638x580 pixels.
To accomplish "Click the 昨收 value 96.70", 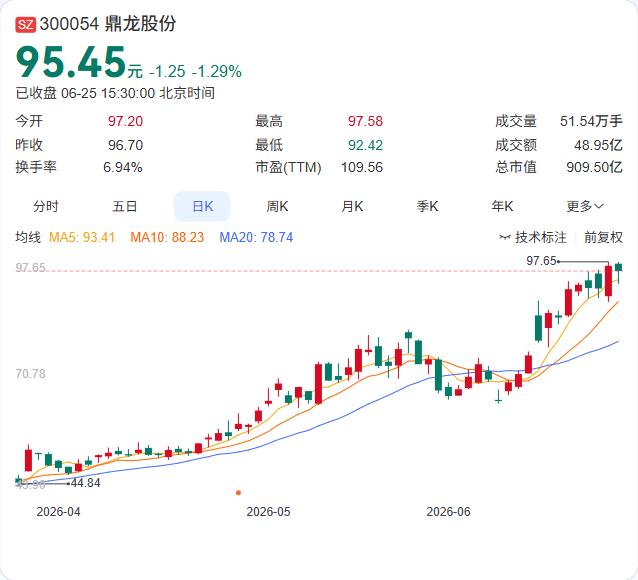I will [x=125, y=145].
